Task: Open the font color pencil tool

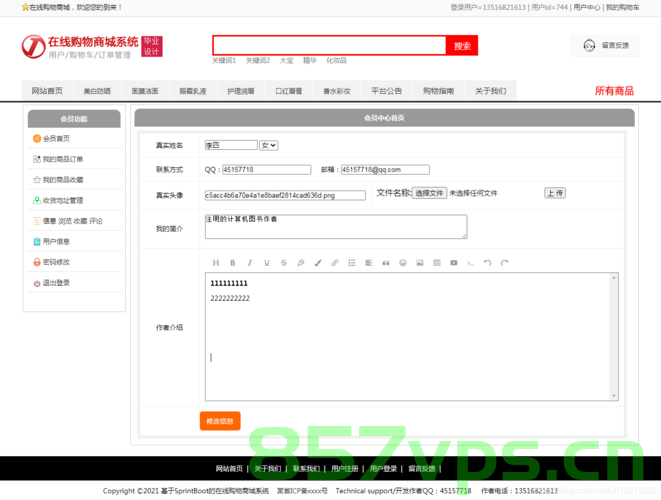Action: point(301,263)
